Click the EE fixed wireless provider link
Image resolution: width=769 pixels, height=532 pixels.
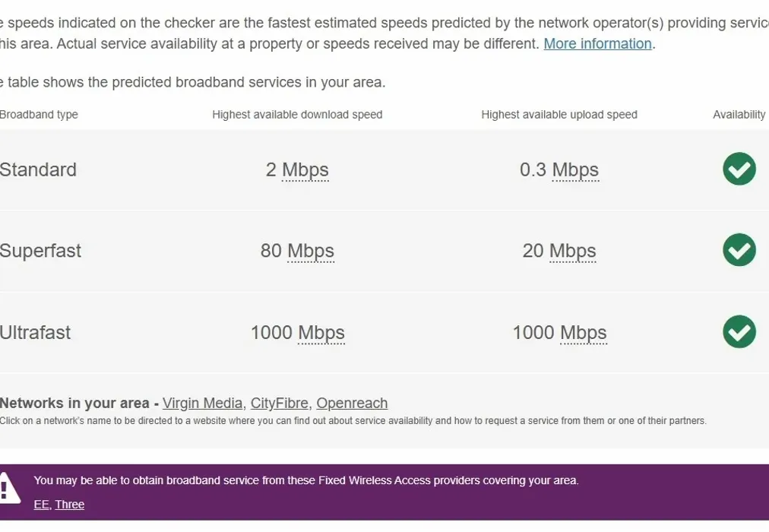click(40, 504)
